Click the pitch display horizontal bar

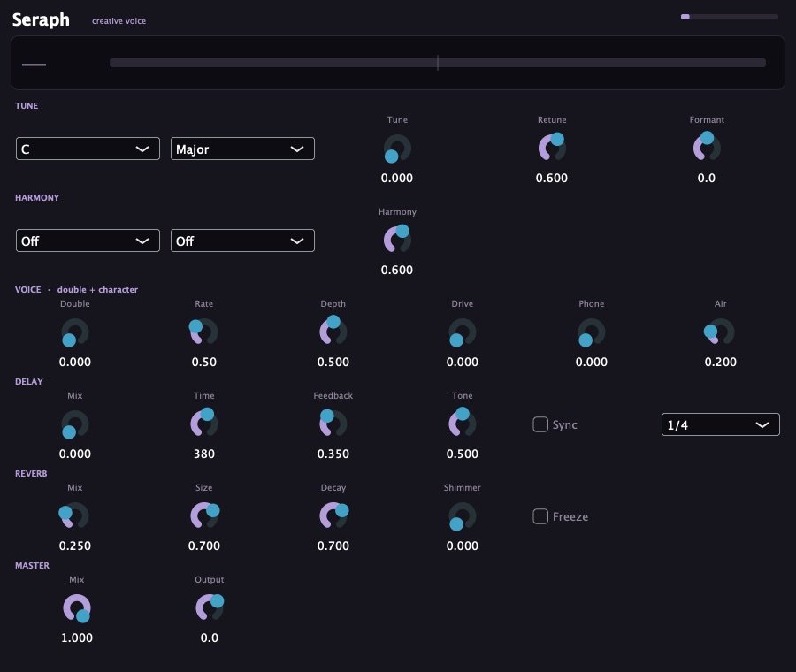point(438,63)
